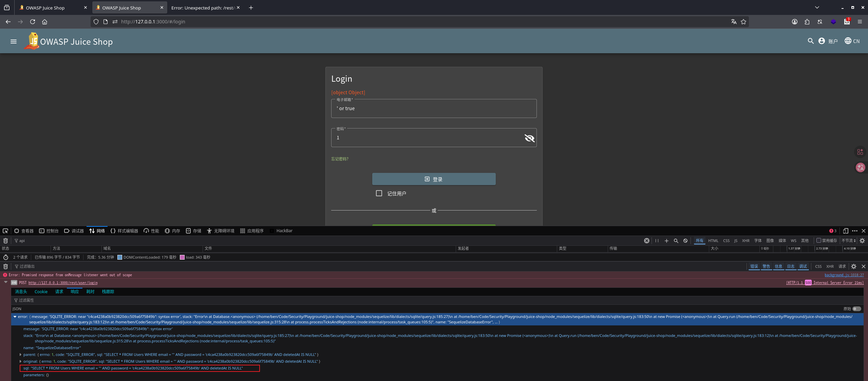Screen dimensions: 868x381
Task: Open the 账户 account menu
Action: (x=828, y=41)
